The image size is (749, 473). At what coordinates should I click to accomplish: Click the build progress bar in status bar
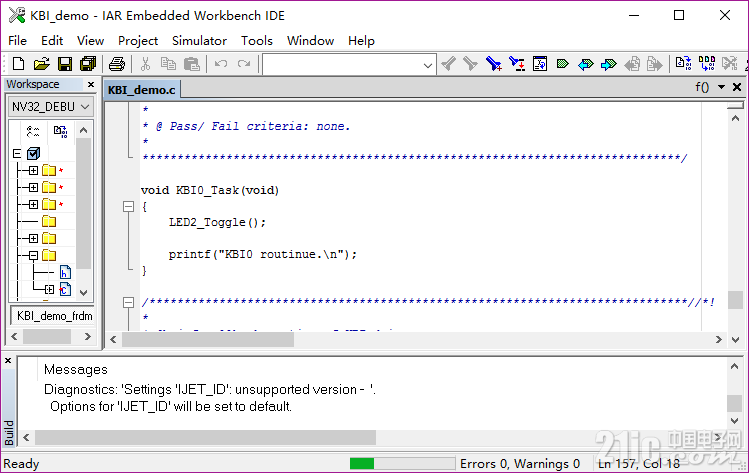402,463
